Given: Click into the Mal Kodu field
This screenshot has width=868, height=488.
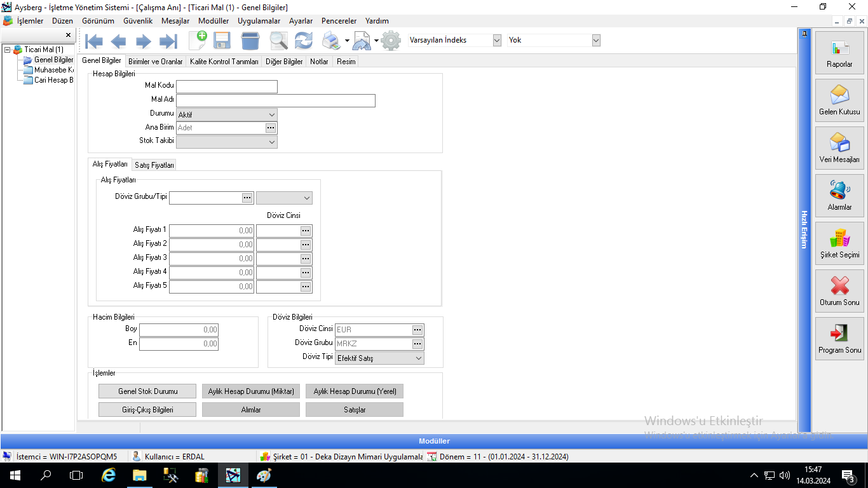Looking at the screenshot, I should pos(226,87).
